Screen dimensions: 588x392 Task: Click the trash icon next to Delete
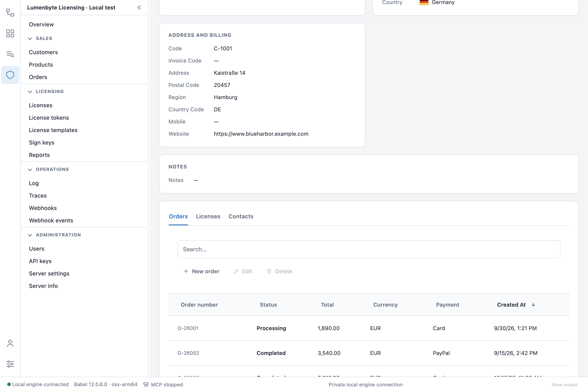(269, 271)
